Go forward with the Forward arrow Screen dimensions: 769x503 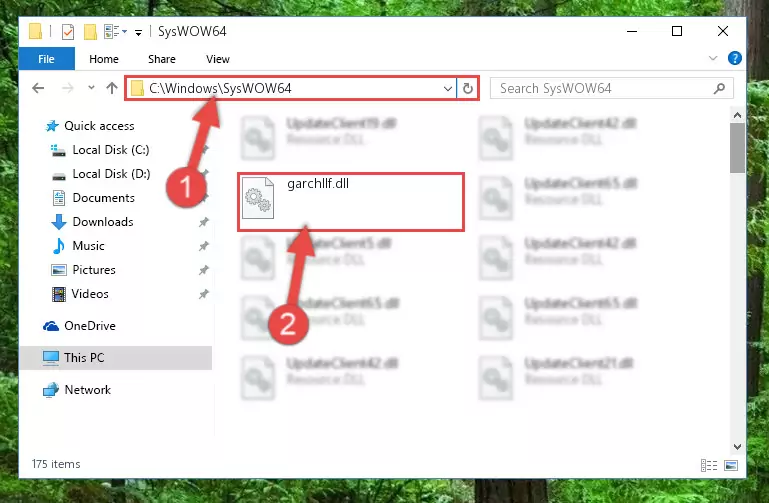pos(68,88)
